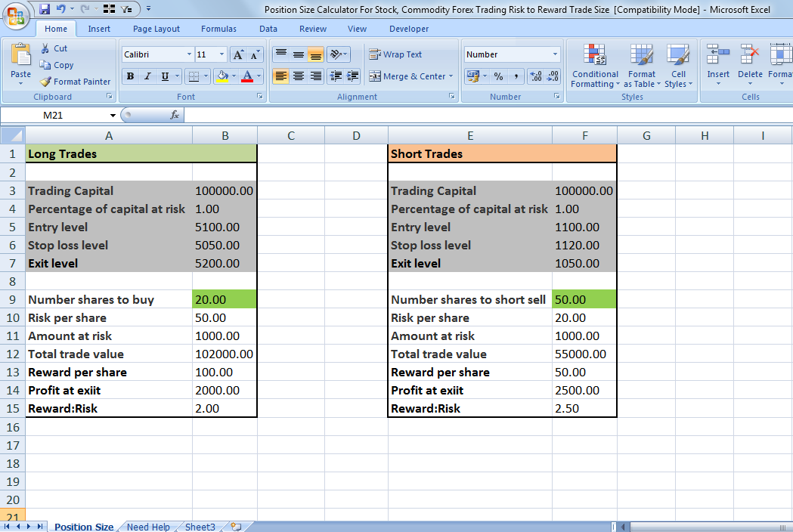Screen dimensions: 793x532
Task: Click the Grow Font icon
Action: (238, 54)
